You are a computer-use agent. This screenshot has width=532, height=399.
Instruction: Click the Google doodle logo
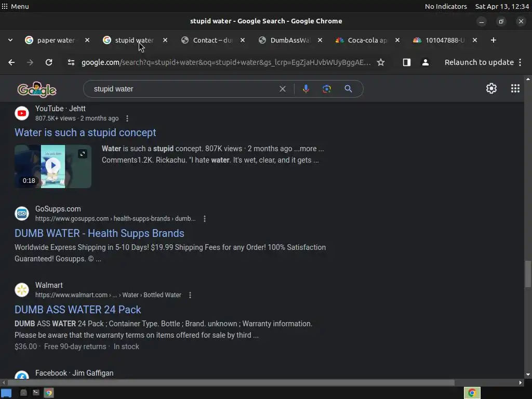pos(37,89)
